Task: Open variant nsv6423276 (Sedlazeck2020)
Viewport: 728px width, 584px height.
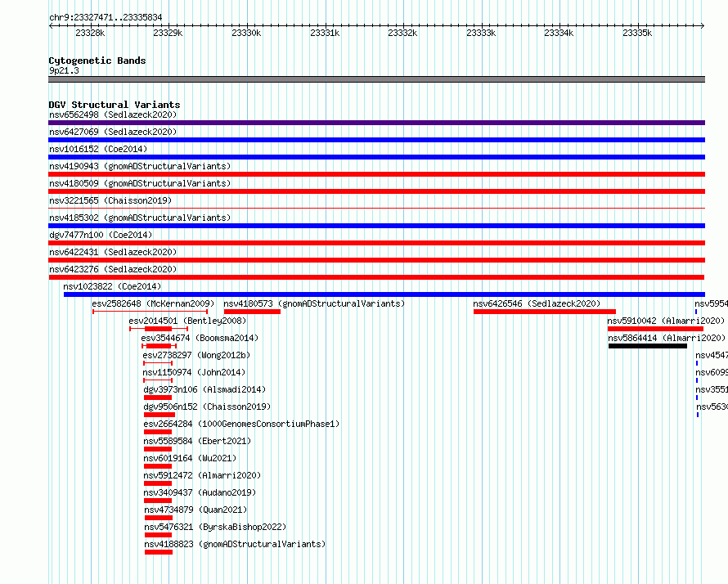Action: [113, 269]
